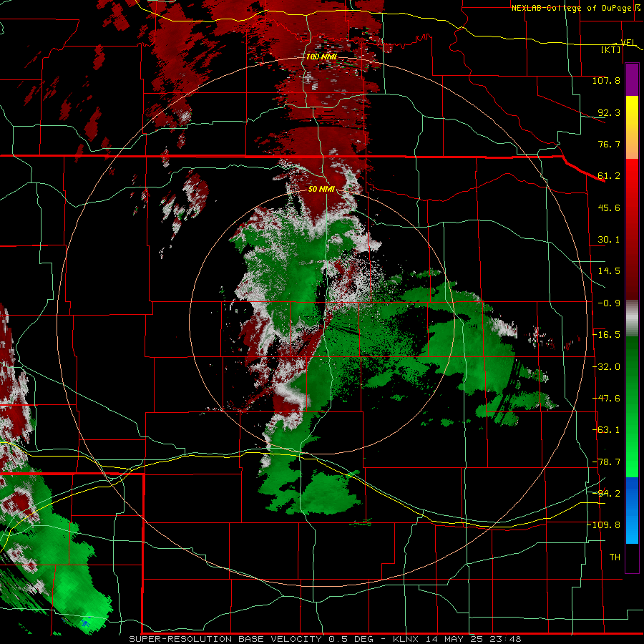Click the TH label in legend
644x644 pixels.
(615, 557)
